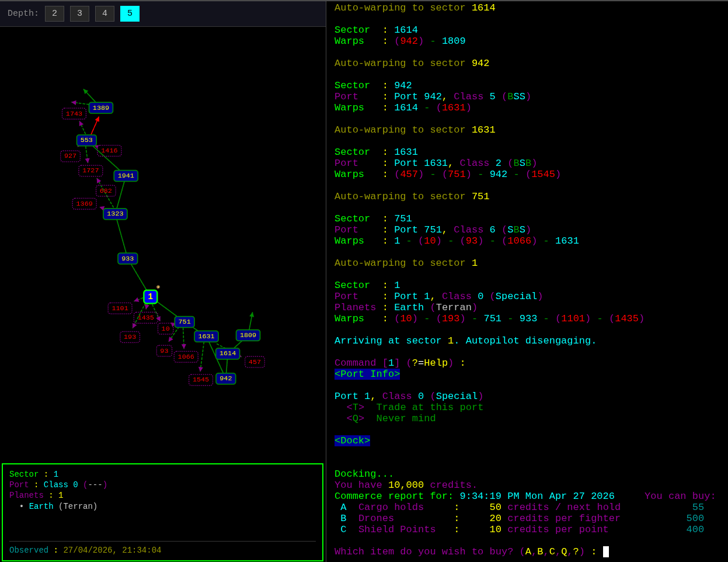Click 'Port 751, Class 6' line

tap(433, 230)
